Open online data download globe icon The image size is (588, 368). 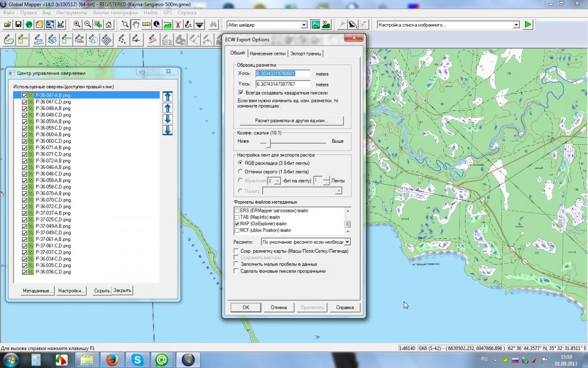click(x=29, y=25)
